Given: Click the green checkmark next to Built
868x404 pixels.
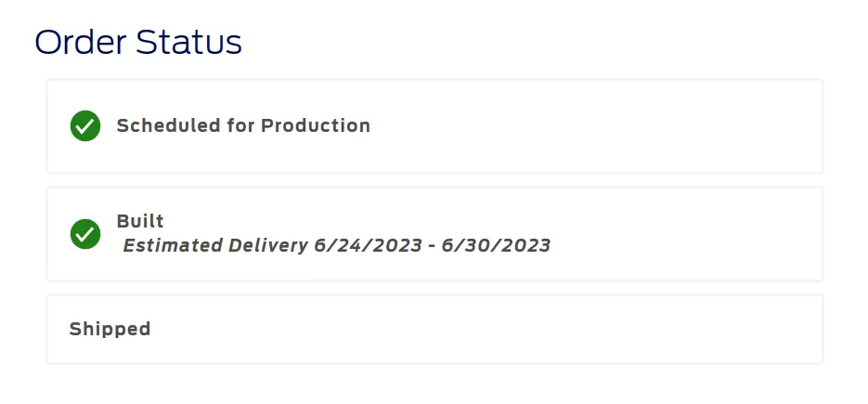Looking at the screenshot, I should 85,234.
